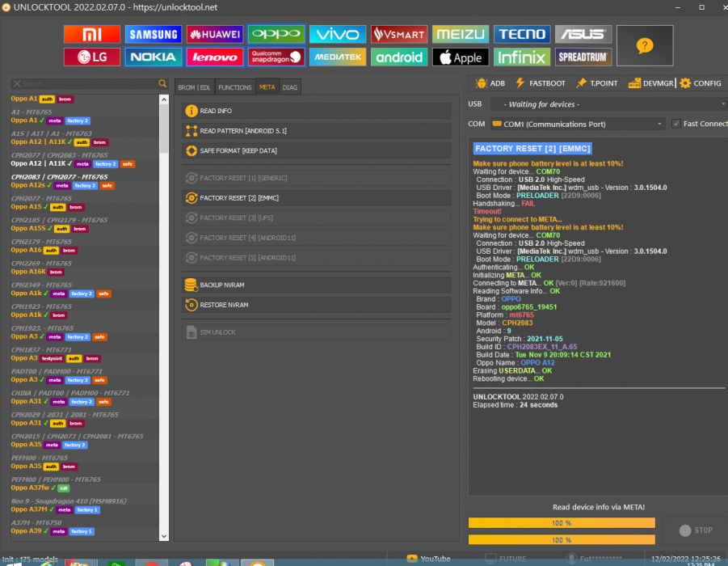The image size is (728, 566).
Task: Open the Vsmart brand section
Action: point(399,35)
